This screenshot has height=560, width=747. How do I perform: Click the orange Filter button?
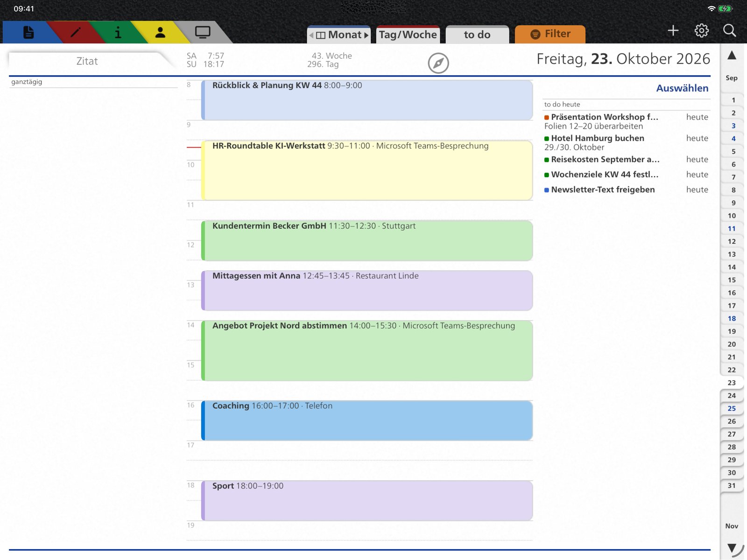click(550, 34)
